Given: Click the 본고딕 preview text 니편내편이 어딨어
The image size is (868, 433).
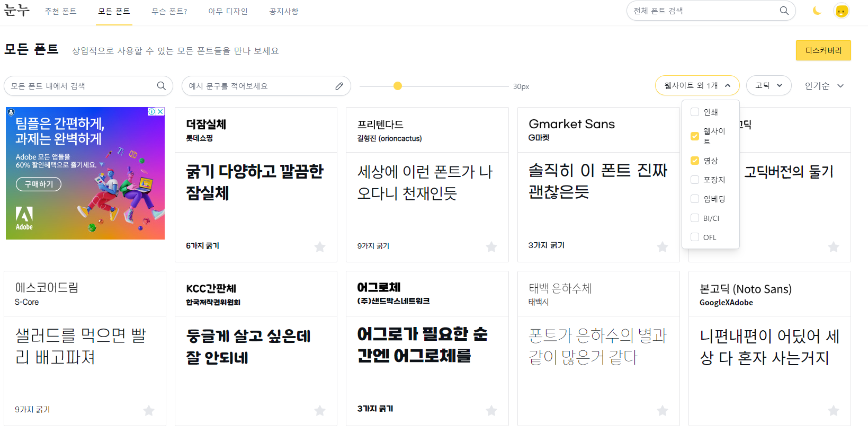Looking at the screenshot, I should (x=769, y=347).
